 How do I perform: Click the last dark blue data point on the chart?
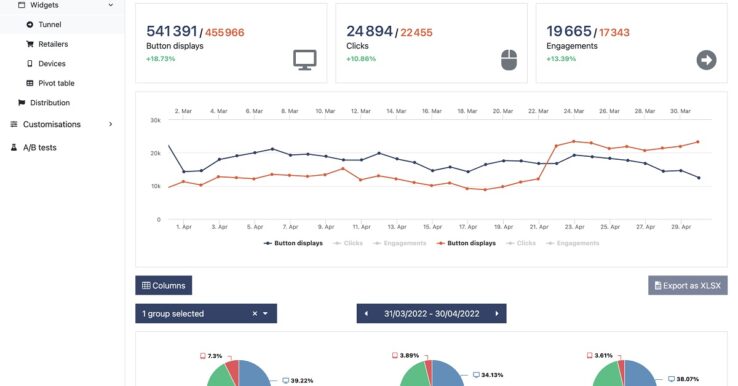click(x=698, y=178)
